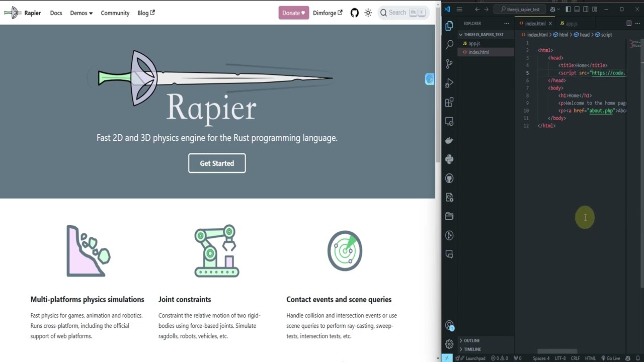
Task: Open the Docker view in activity bar
Action: point(449,140)
